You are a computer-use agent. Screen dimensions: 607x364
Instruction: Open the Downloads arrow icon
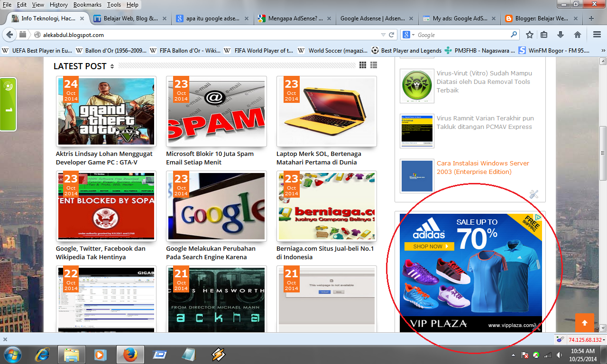(x=561, y=35)
